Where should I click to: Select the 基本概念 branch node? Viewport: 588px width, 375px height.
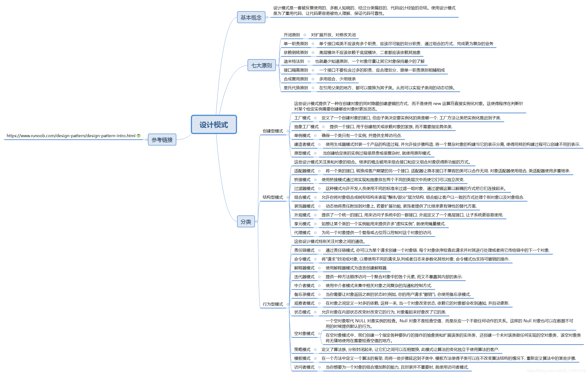click(x=251, y=17)
